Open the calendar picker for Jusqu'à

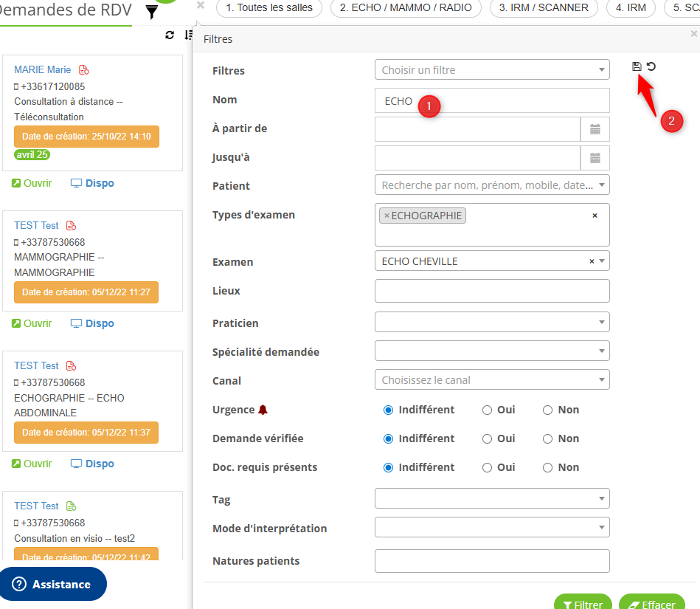point(595,158)
